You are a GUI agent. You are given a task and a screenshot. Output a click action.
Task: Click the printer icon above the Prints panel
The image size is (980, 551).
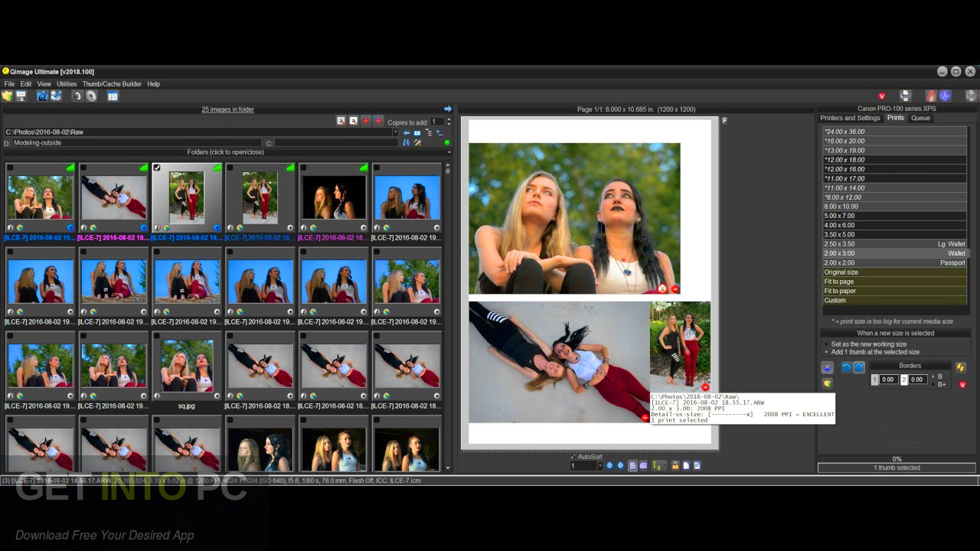pyautogui.click(x=905, y=96)
